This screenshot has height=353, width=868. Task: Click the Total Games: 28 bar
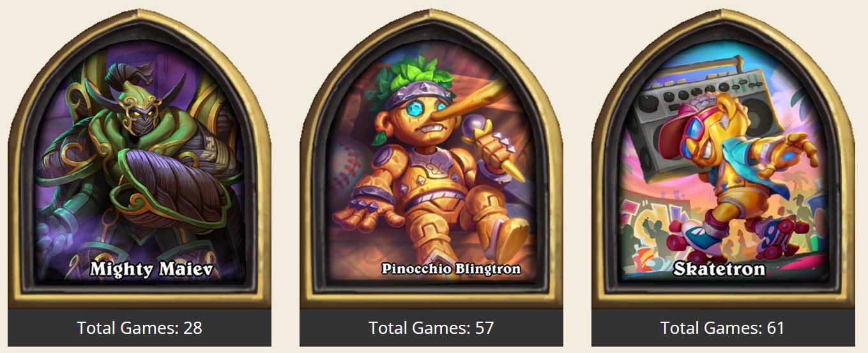(139, 328)
